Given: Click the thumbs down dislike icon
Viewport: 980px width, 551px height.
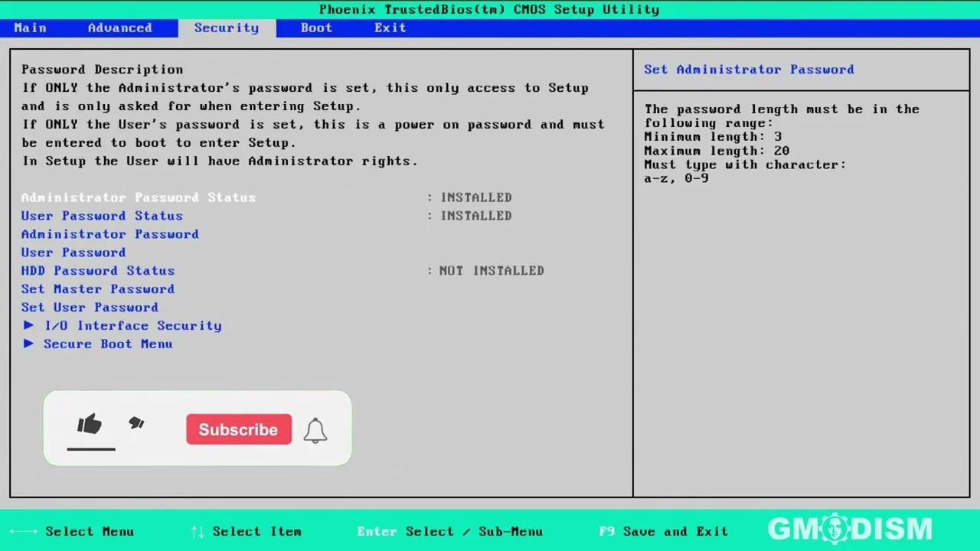Looking at the screenshot, I should tap(136, 423).
